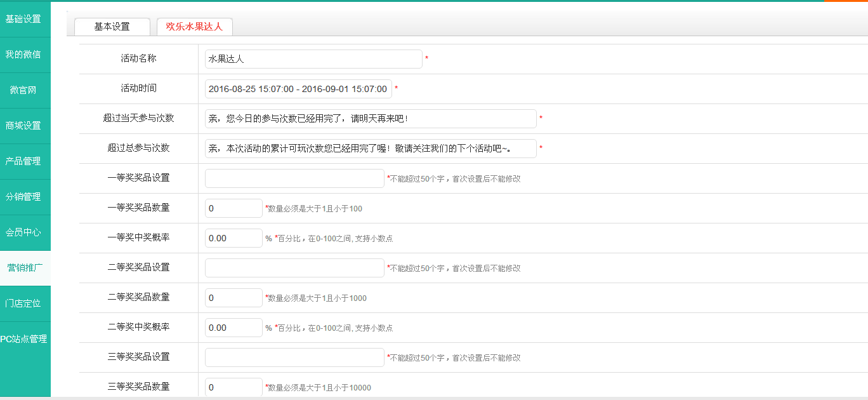Image resolution: width=868 pixels, height=400 pixels.
Task: Click the 活动名称 text field
Action: coord(313,59)
